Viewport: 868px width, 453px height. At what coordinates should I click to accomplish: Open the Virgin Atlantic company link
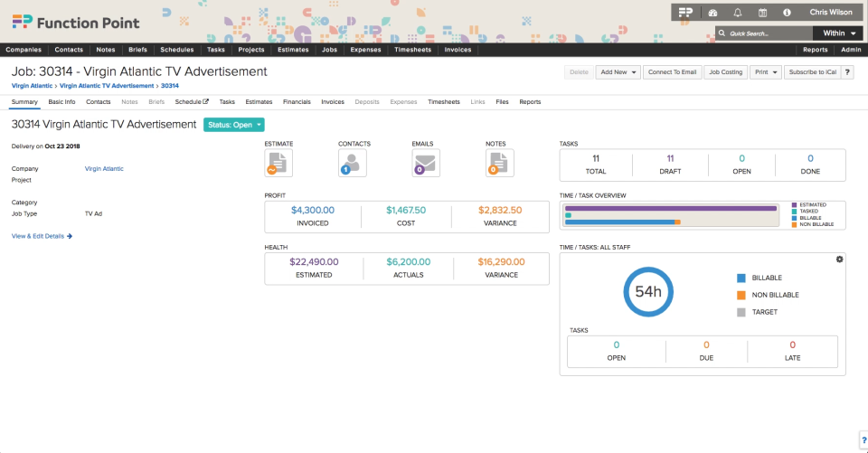coord(104,169)
